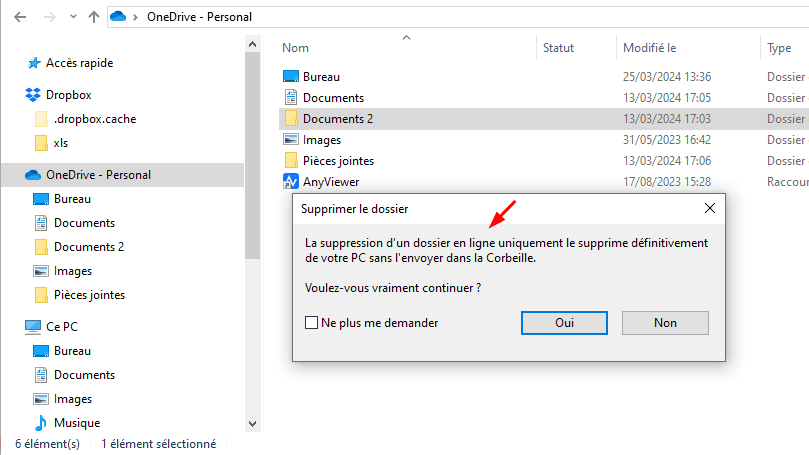
Task: Open Musique folder in navigation pane
Action: (x=76, y=423)
